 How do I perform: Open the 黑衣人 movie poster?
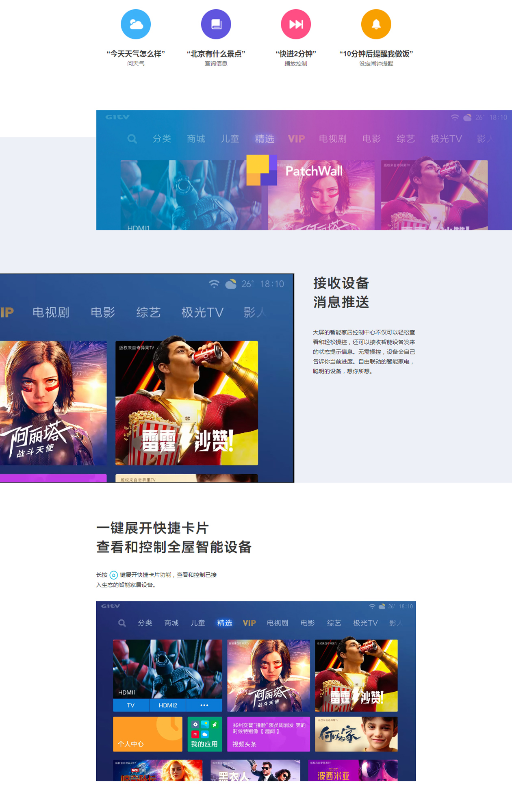click(x=255, y=770)
